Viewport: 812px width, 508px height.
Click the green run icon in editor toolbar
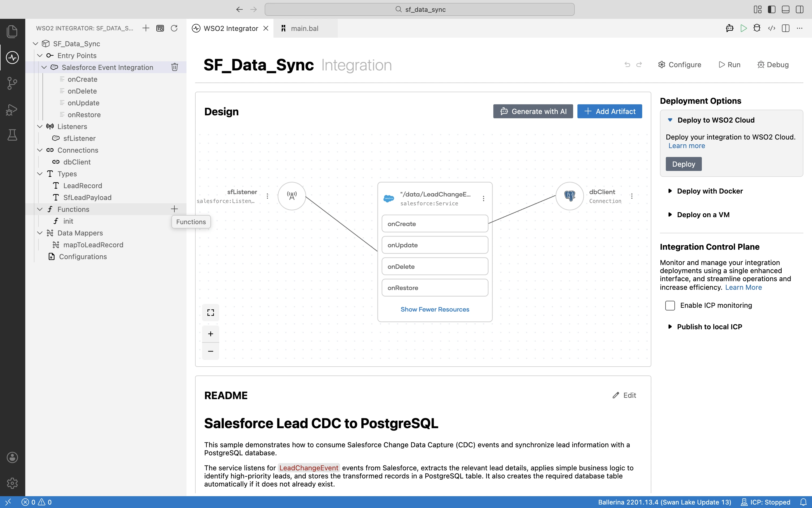point(743,28)
